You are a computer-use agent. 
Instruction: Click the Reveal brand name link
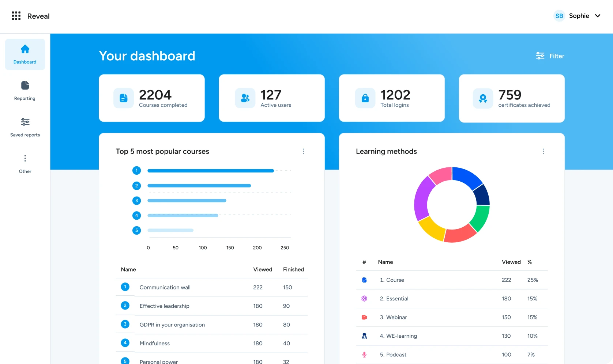tap(38, 16)
